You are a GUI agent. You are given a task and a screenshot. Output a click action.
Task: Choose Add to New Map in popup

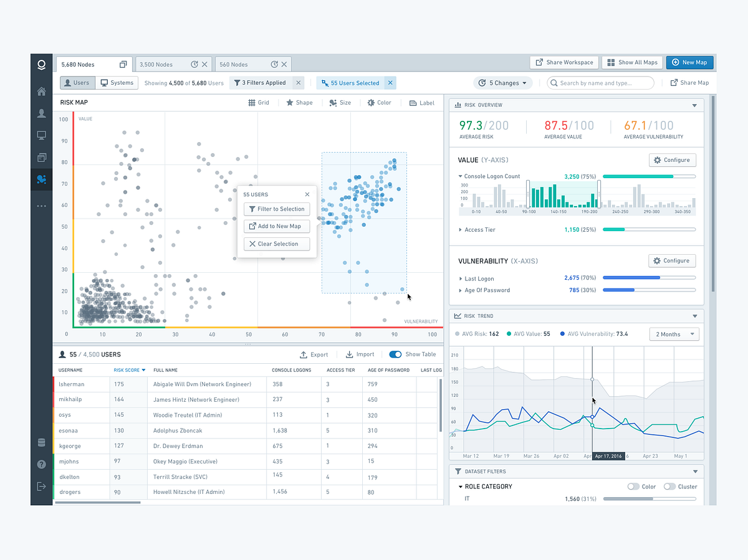pyautogui.click(x=277, y=226)
